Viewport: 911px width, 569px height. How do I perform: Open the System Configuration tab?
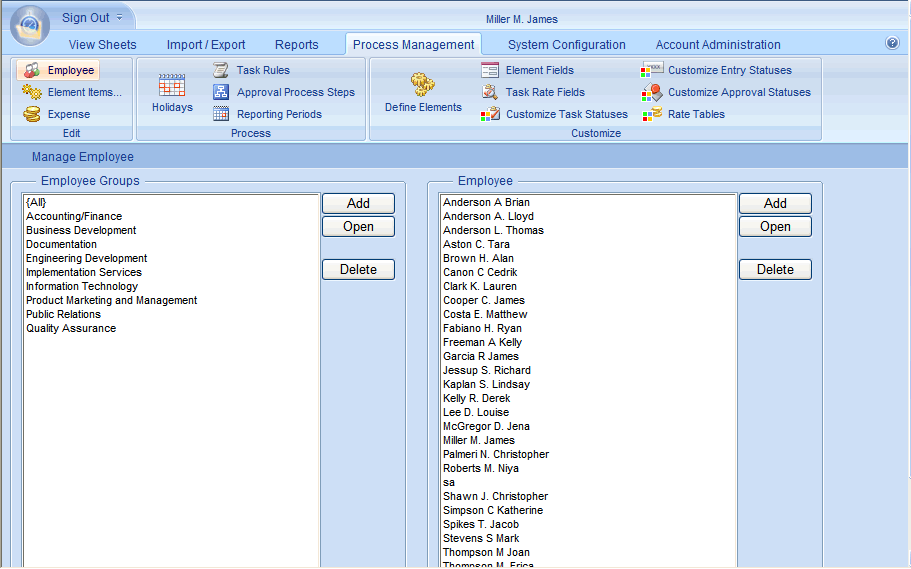(x=566, y=44)
